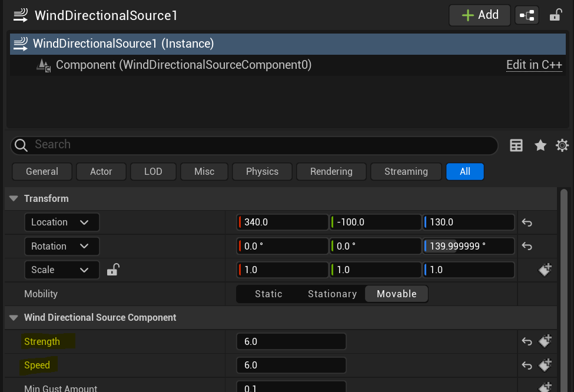574x392 pixels.
Task: Toggle the details panel lock icon
Action: [555, 15]
